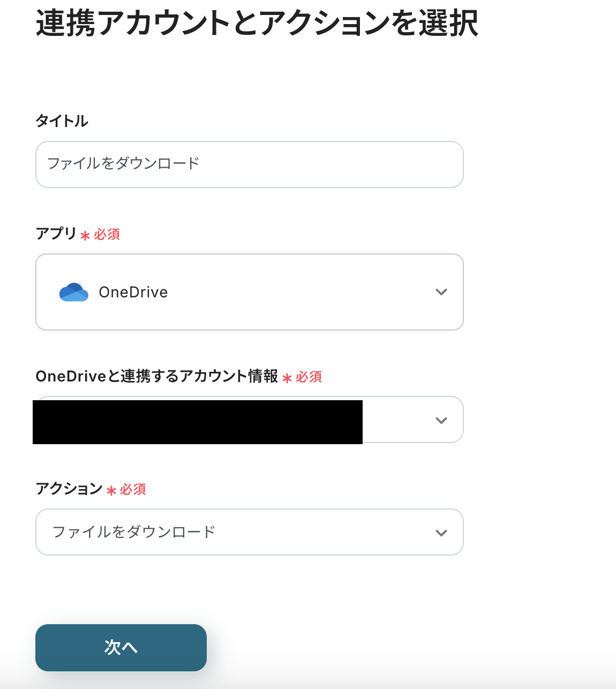The width and height of the screenshot is (616, 689).
Task: Focus the タイトル text input field
Action: click(x=249, y=164)
